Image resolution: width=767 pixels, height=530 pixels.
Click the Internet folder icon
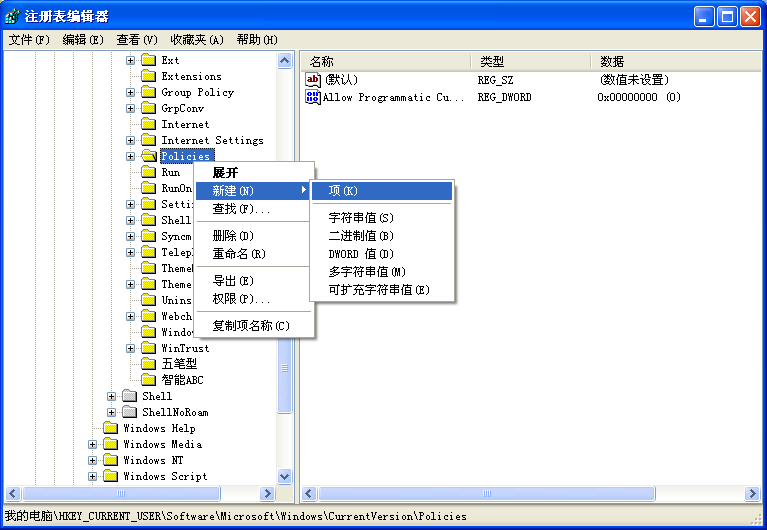pos(148,124)
